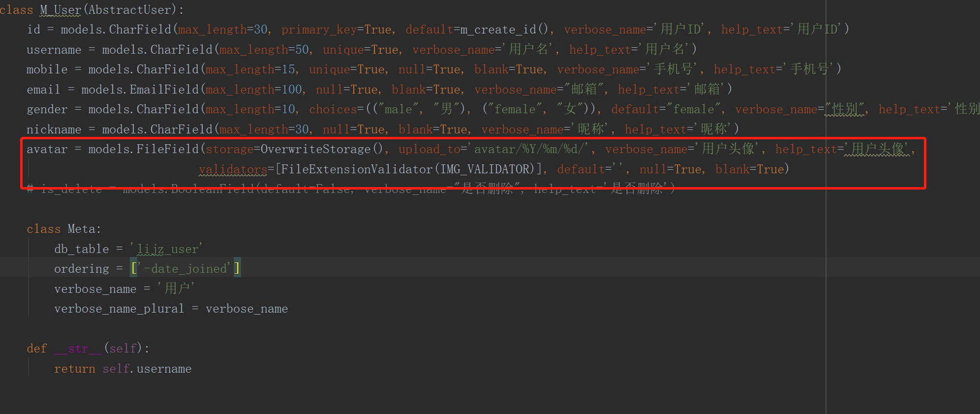Click the nickname field name
Screen dimensions: 980x414
tap(54, 129)
